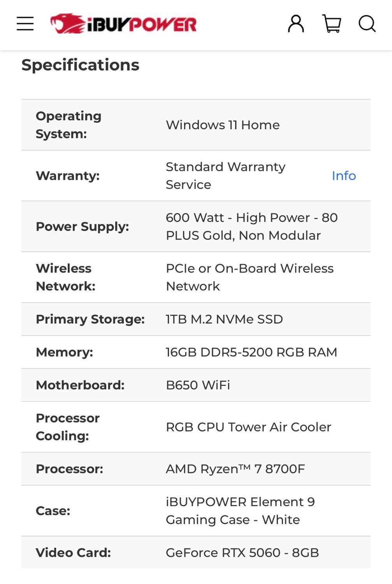Open the hamburger navigation menu
Viewport: 392px width, 584px height.
[x=25, y=24]
